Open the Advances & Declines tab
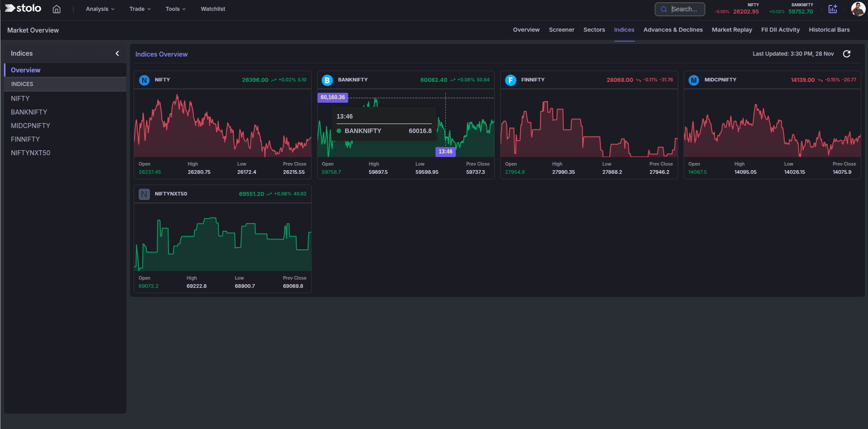The image size is (868, 429). 673,29
